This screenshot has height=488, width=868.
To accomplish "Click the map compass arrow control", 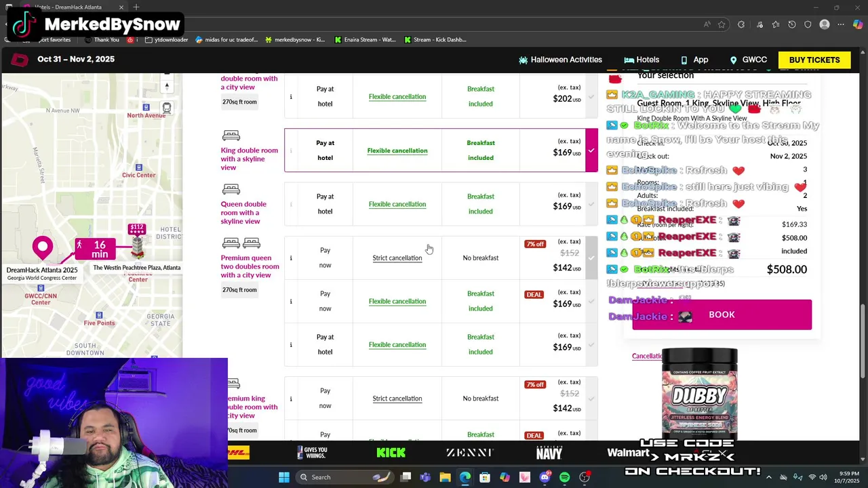I will tap(167, 86).
